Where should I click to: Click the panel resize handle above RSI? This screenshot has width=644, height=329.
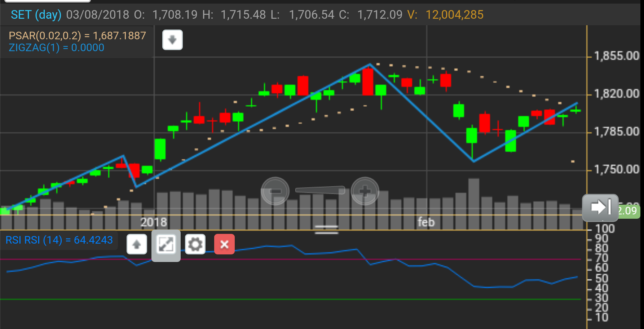[326, 230]
